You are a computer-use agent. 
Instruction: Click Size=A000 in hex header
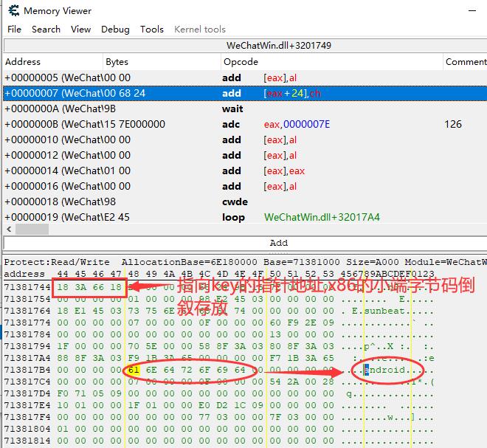click(x=373, y=262)
